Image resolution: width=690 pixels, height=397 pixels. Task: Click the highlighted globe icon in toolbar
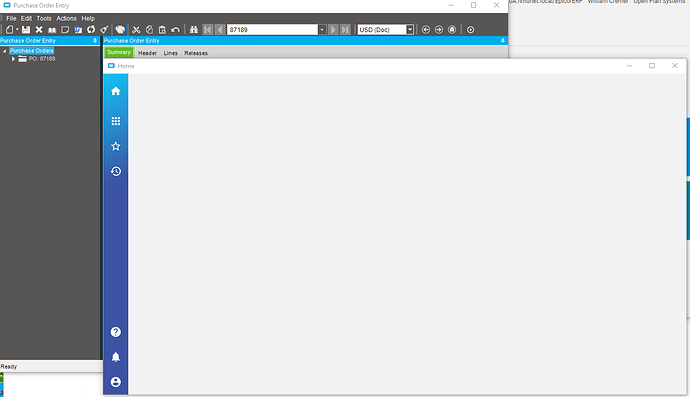click(120, 29)
